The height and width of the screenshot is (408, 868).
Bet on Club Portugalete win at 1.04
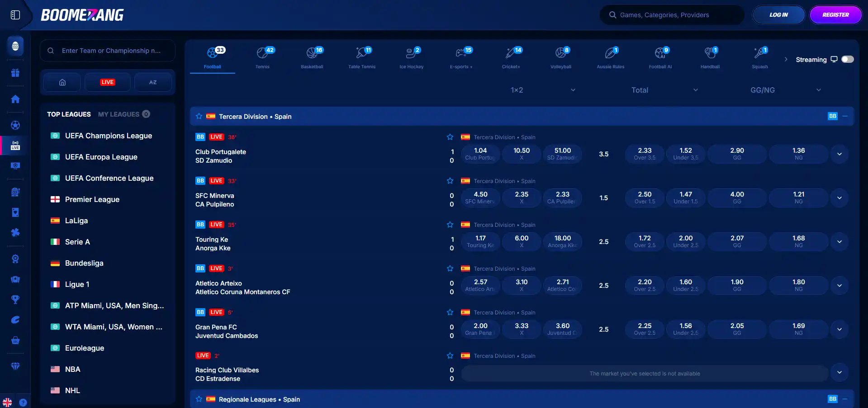pyautogui.click(x=480, y=154)
